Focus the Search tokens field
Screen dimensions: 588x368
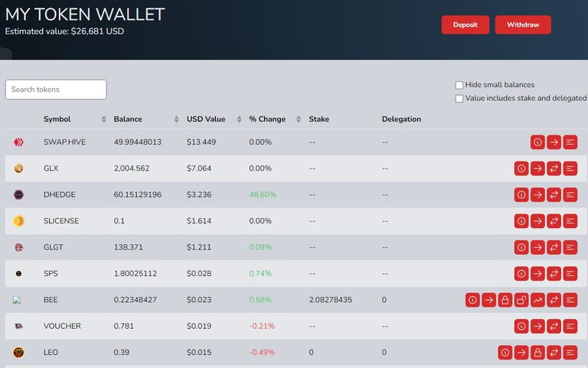[x=56, y=90]
